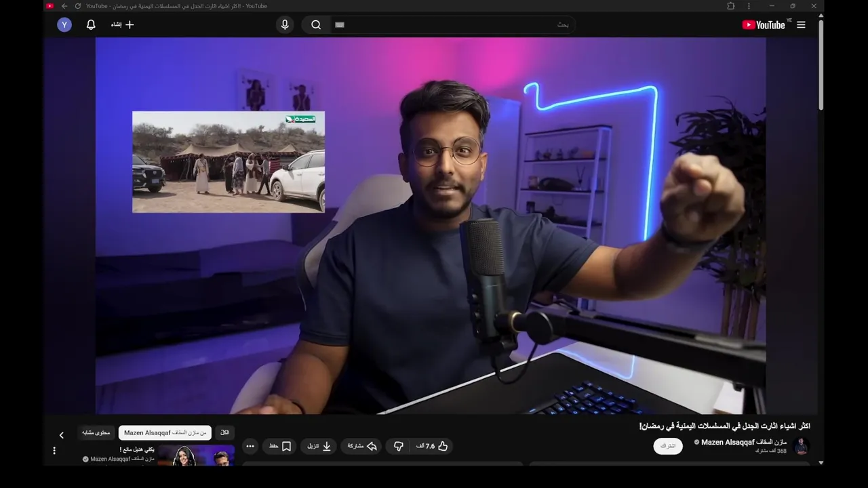Screen dimensions: 868x488
Task: Click the video title text اكثر اشياء اثارت الجدل
Action: (725, 426)
